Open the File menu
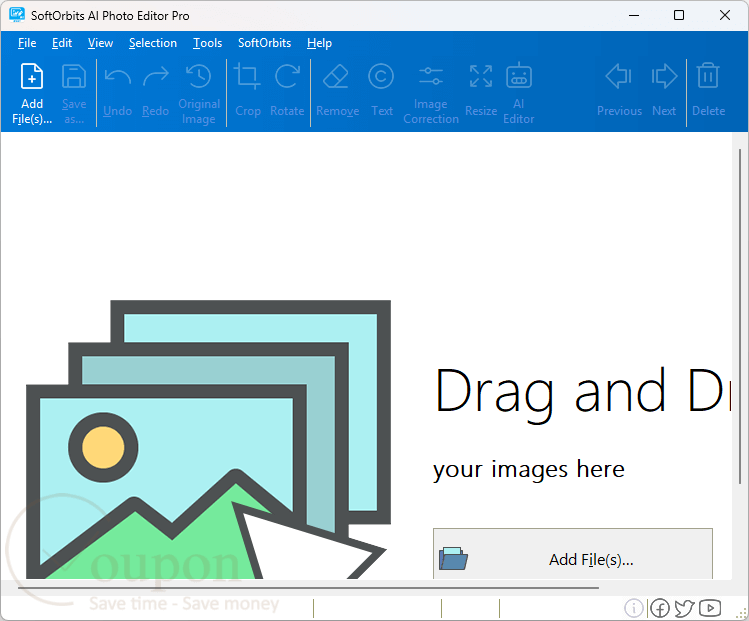The width and height of the screenshot is (749, 621). pyautogui.click(x=27, y=43)
